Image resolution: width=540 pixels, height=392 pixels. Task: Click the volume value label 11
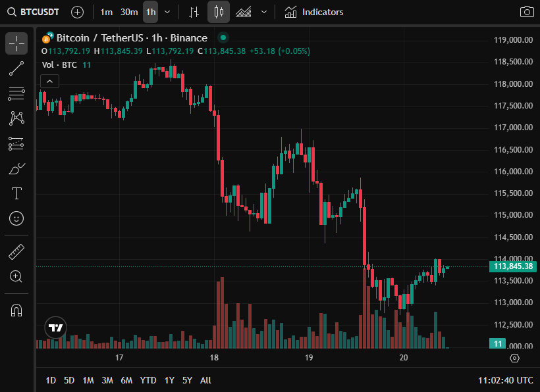(498, 343)
